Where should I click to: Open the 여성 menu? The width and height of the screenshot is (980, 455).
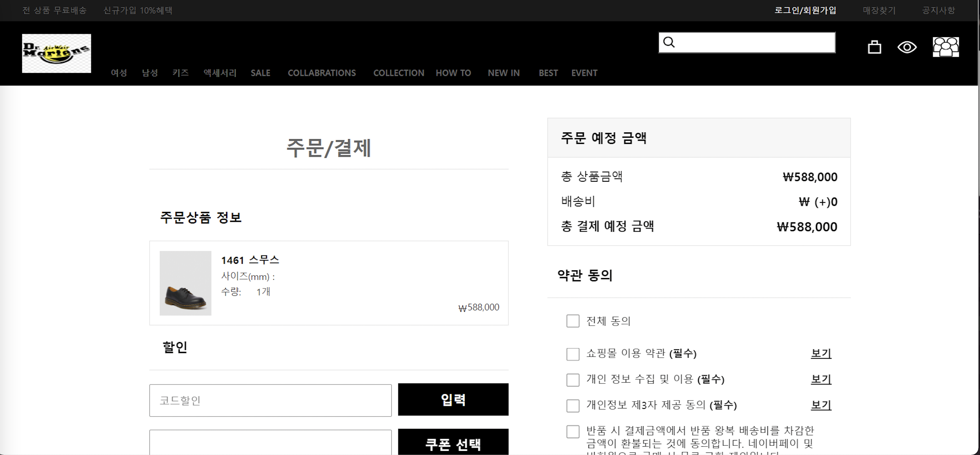pyautogui.click(x=119, y=73)
